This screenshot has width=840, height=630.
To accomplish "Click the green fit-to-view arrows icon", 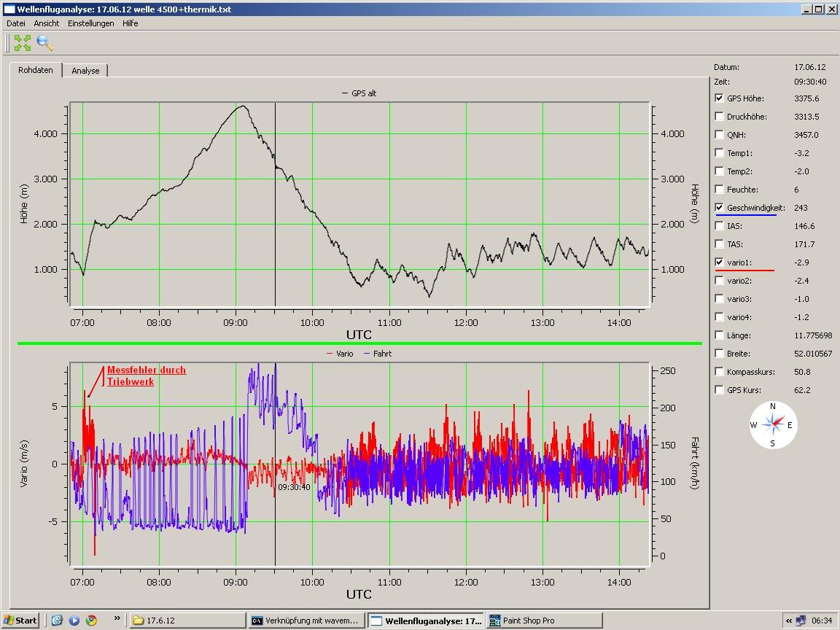I will point(23,43).
